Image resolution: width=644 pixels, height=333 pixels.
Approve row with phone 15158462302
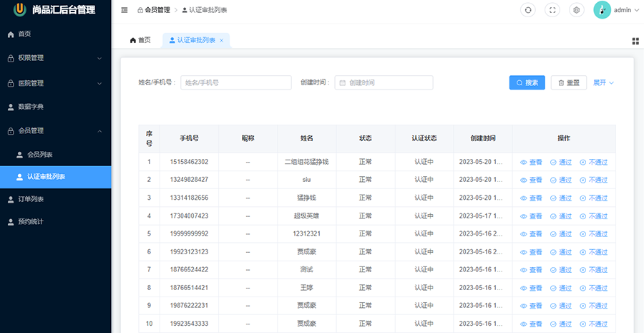point(560,162)
